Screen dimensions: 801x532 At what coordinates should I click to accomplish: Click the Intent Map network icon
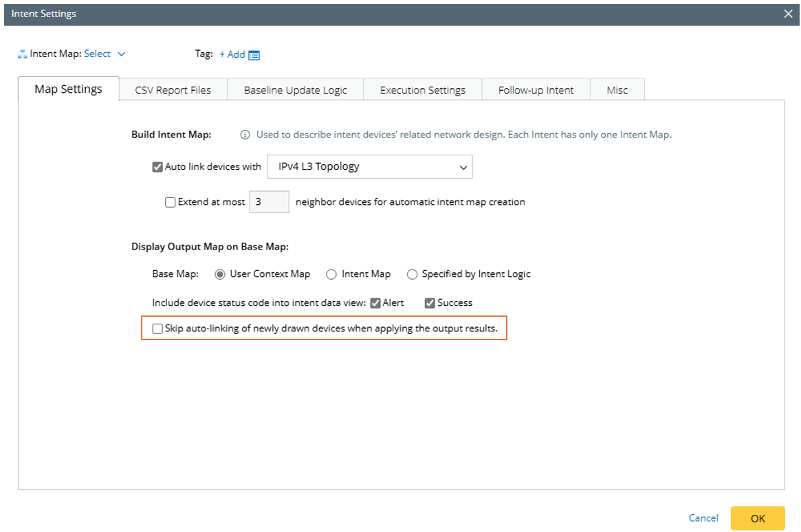[23, 54]
